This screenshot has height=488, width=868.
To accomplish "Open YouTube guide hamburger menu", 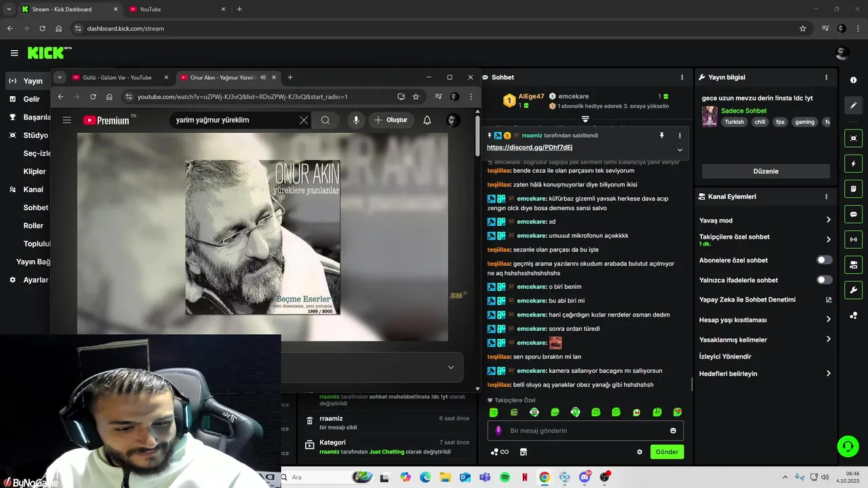I will [x=66, y=120].
